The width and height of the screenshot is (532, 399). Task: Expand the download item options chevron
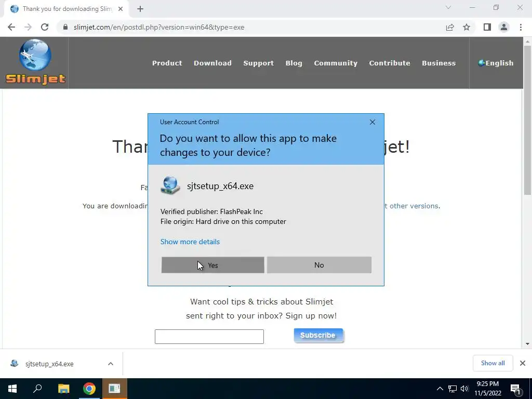click(x=111, y=364)
